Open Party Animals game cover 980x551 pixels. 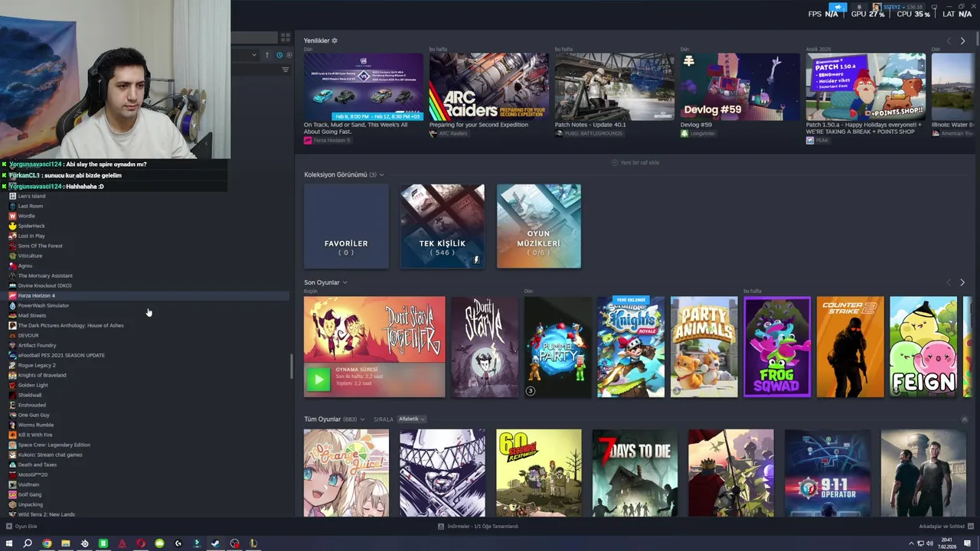coord(704,347)
